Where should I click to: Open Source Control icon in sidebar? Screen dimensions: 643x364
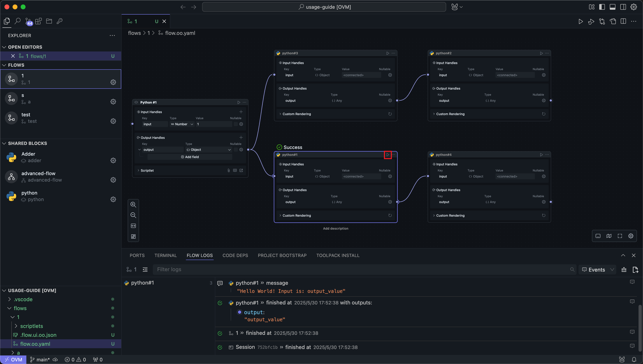tap(28, 21)
